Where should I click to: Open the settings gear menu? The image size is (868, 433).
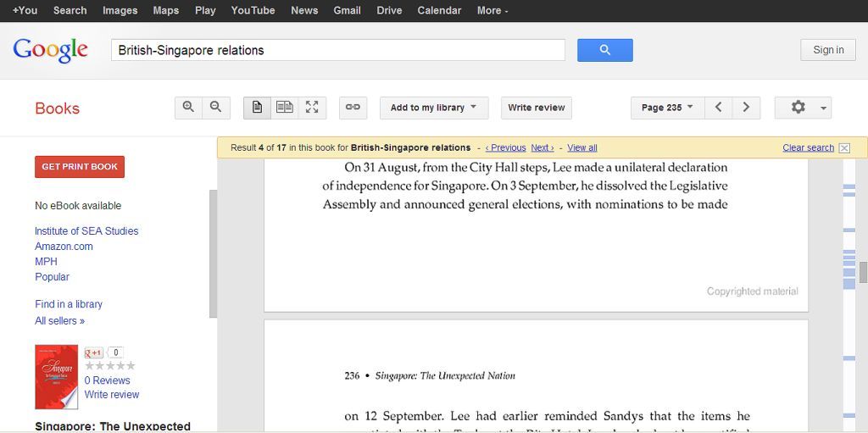tap(804, 108)
